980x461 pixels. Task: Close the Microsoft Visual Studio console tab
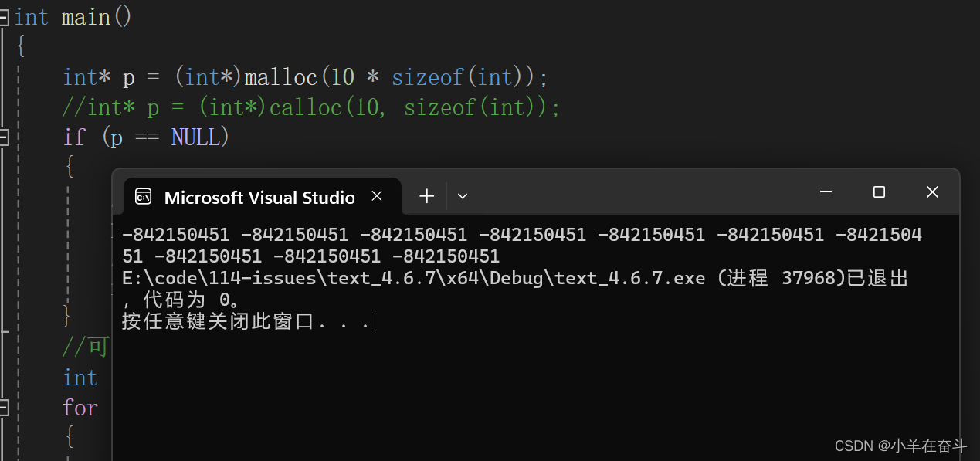(x=377, y=196)
